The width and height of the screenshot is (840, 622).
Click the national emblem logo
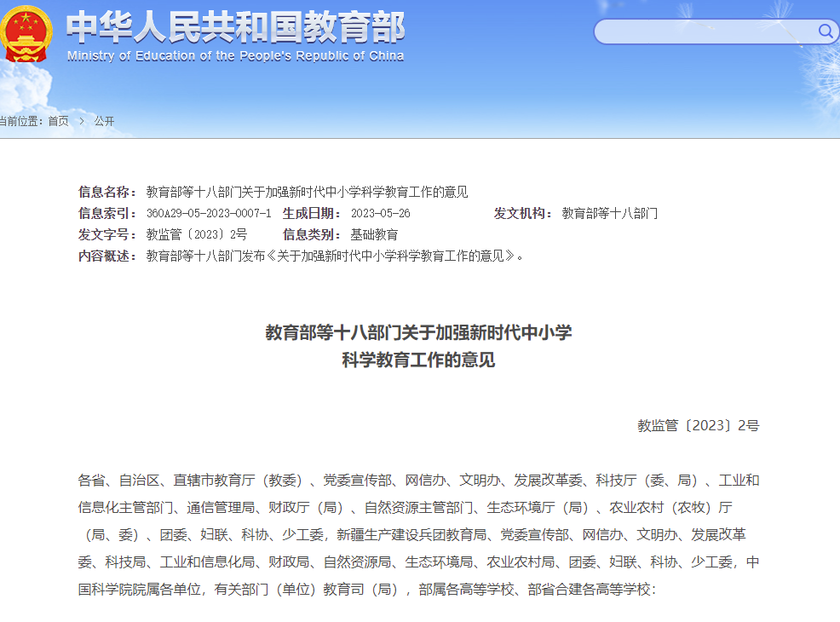tap(26, 34)
